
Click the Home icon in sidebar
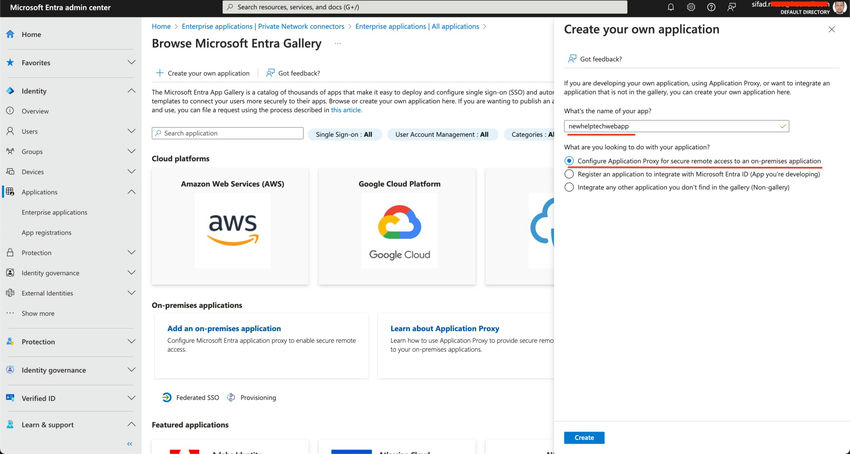click(x=10, y=34)
